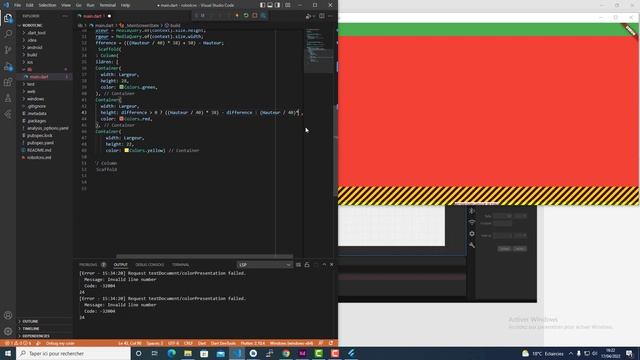Click Dart DevTools in status bar
The image size is (640, 360).
tap(223, 343)
